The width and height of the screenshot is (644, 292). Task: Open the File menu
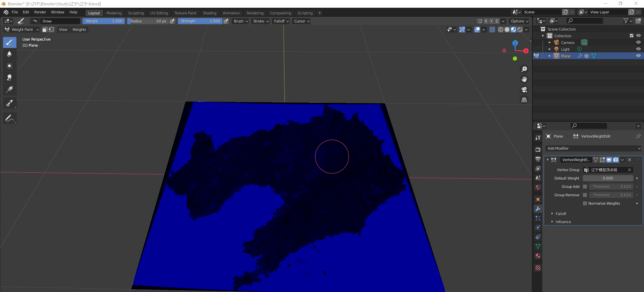coord(15,12)
